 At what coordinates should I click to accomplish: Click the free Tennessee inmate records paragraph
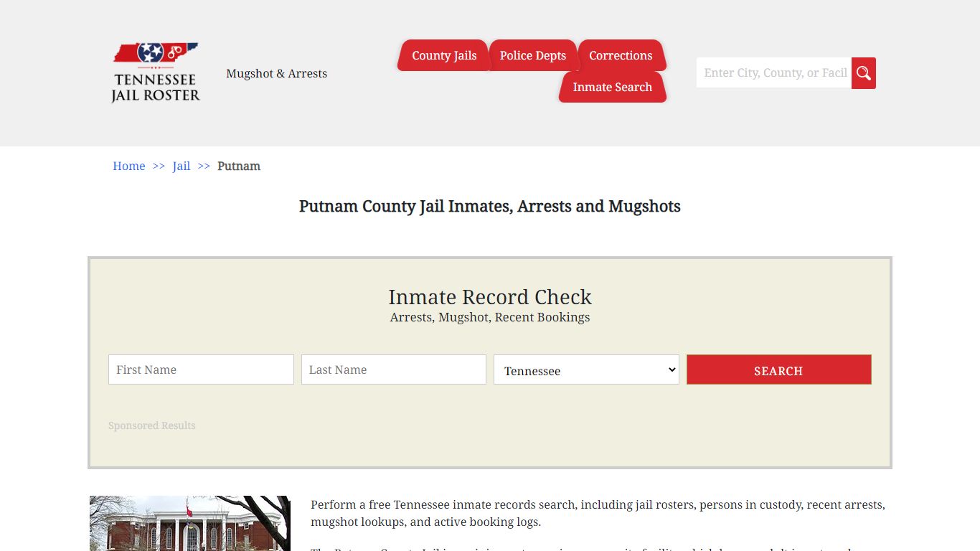598,513
